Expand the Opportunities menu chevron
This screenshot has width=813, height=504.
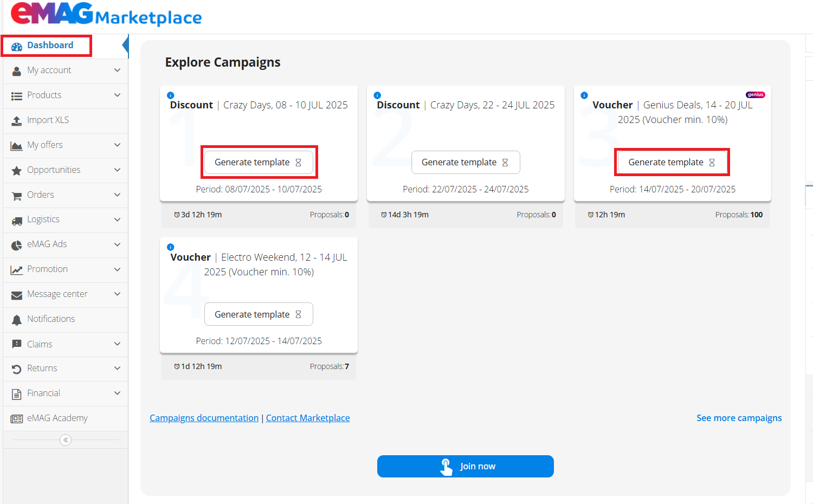[x=118, y=170]
